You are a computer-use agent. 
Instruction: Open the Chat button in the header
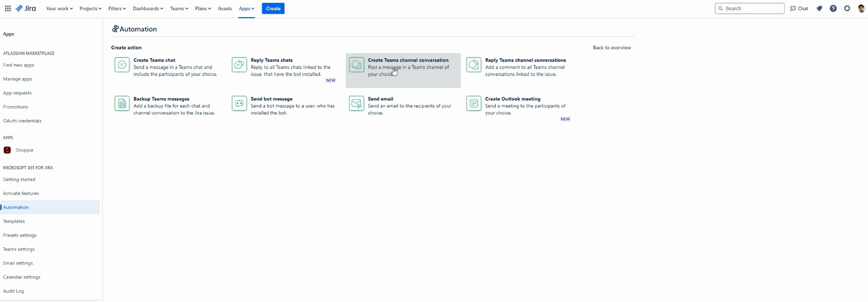coord(799,8)
